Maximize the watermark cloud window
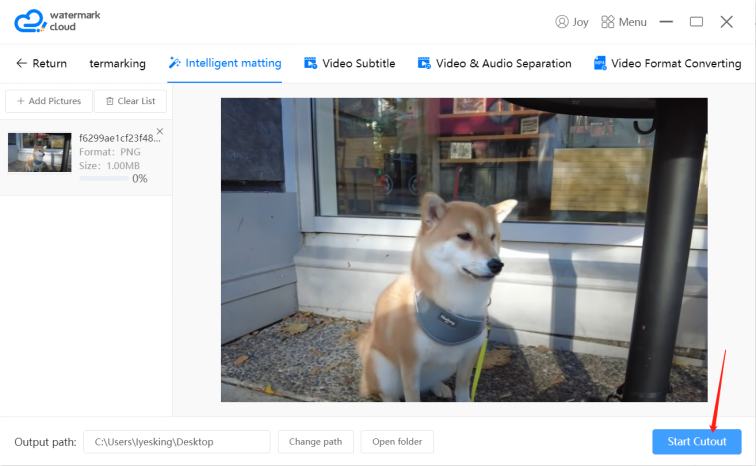The width and height of the screenshot is (756, 466). [x=696, y=22]
